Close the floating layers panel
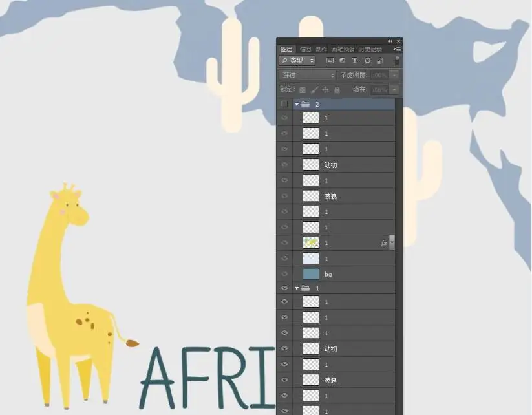The width and height of the screenshot is (532, 415). [x=399, y=41]
